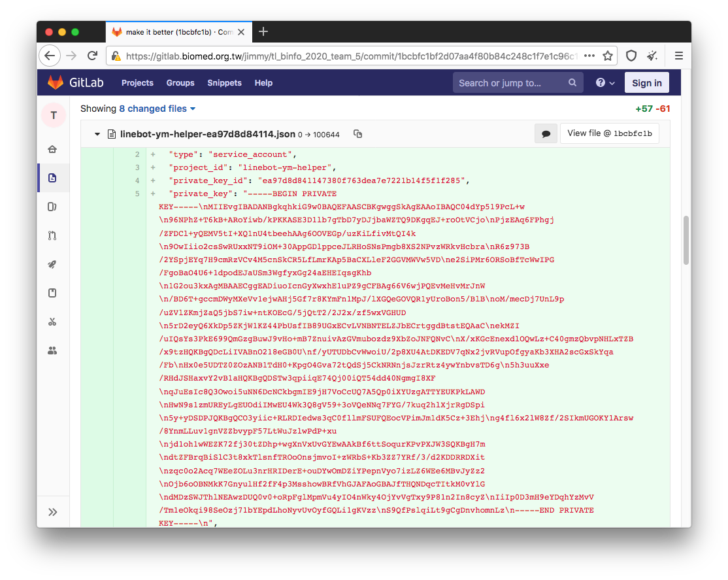Click line number 4 in the diff

pos(137,180)
